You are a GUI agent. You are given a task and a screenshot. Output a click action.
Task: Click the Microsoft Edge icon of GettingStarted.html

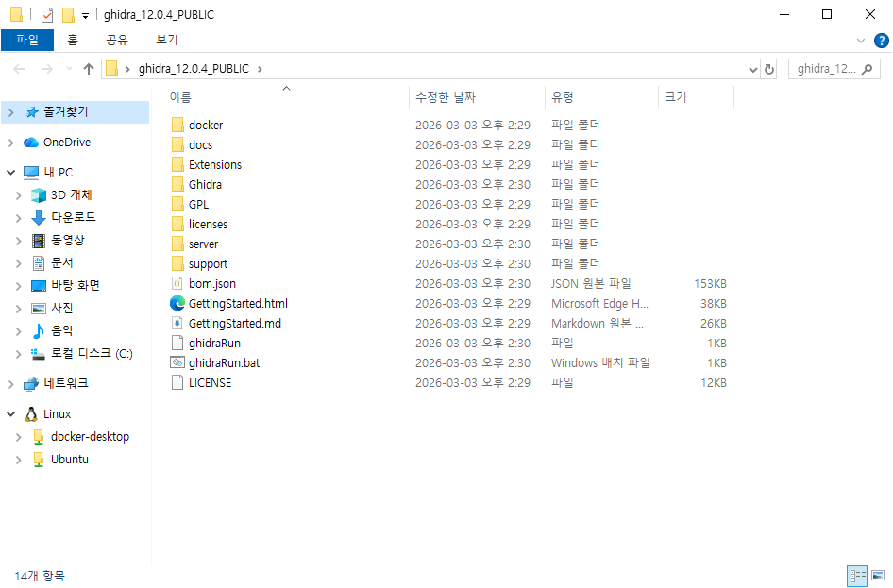click(177, 304)
